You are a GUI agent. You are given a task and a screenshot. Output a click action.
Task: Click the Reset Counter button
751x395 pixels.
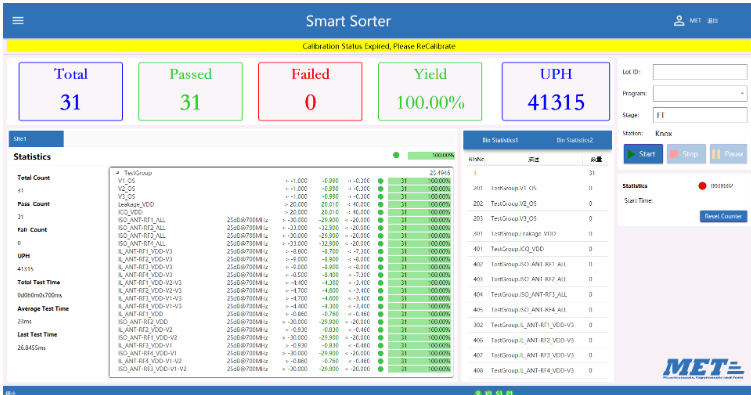coord(723,216)
